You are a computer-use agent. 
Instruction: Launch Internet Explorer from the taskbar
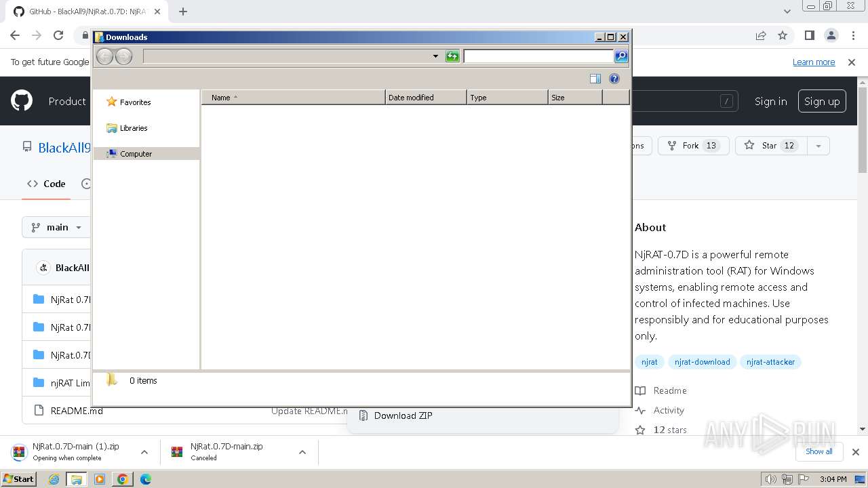coord(54,479)
